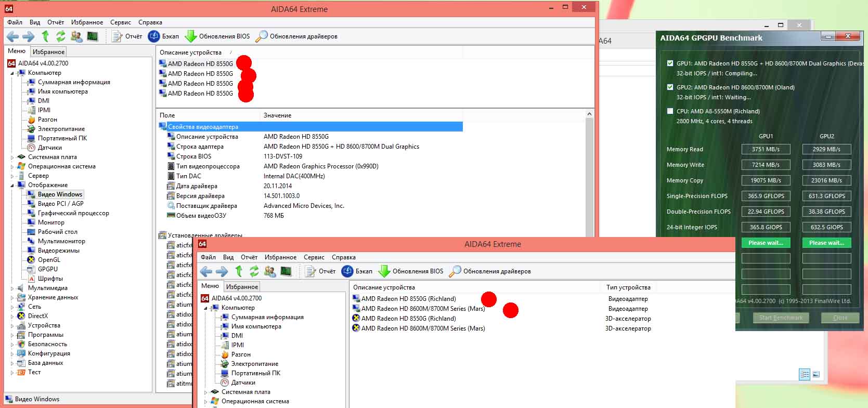Click Бэкап in the front AIDA64 toolbar
This screenshot has height=408, width=868.
(357, 271)
